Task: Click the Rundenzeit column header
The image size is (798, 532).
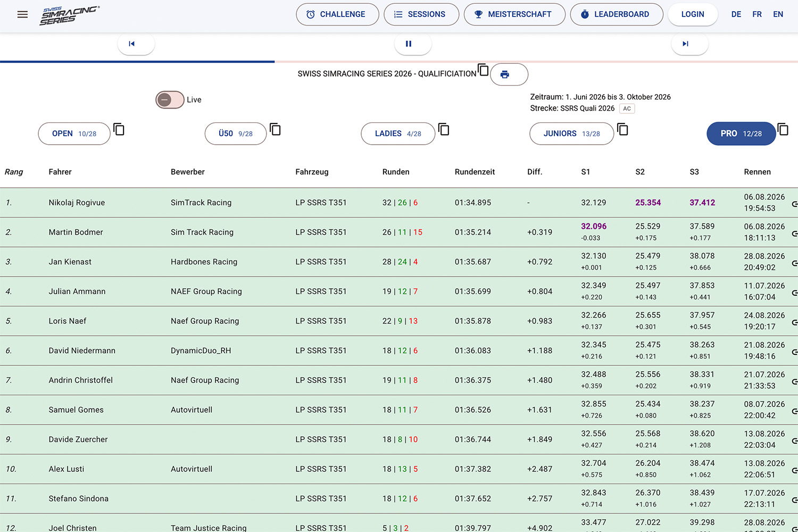Action: [475, 172]
